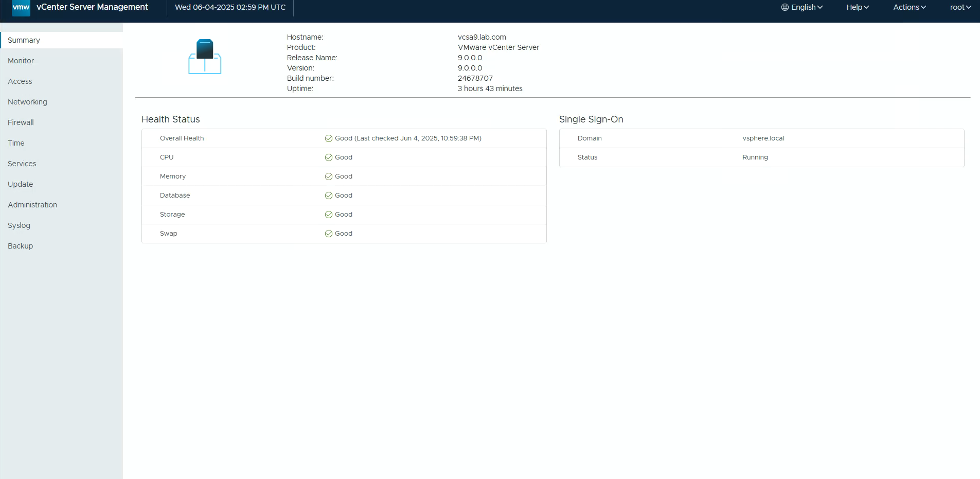
Task: Click the vsphere.local domain value
Action: (x=763, y=138)
